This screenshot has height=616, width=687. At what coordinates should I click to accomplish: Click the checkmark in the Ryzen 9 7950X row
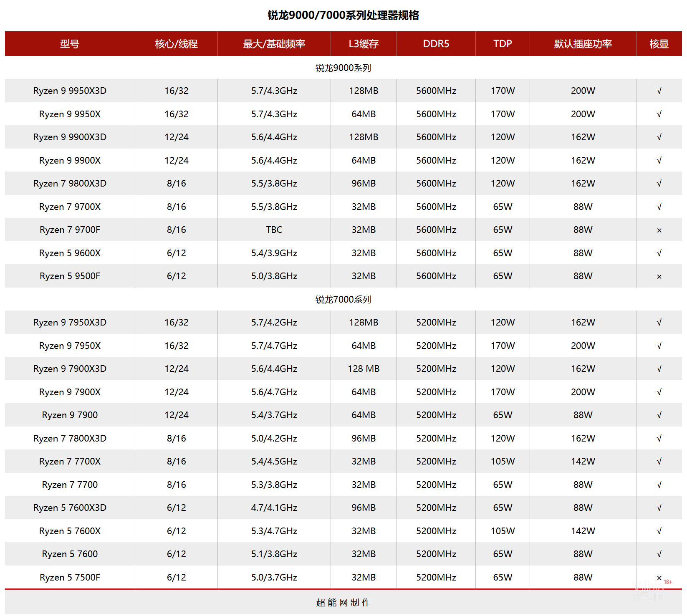pos(659,346)
